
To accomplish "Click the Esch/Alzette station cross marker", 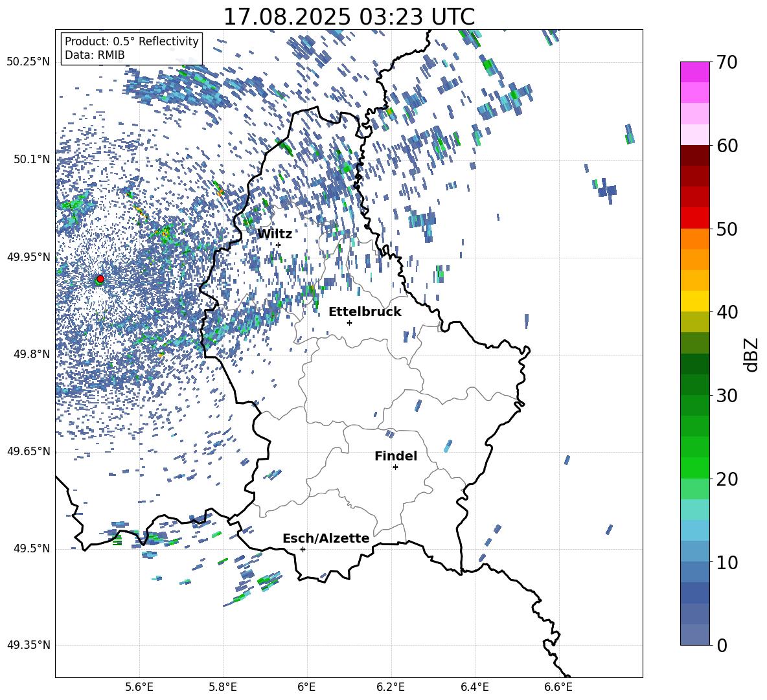I will tap(303, 549).
